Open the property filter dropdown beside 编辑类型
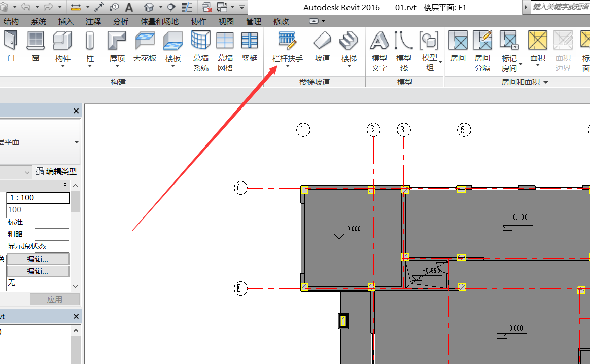The width and height of the screenshot is (590, 364). [27, 172]
